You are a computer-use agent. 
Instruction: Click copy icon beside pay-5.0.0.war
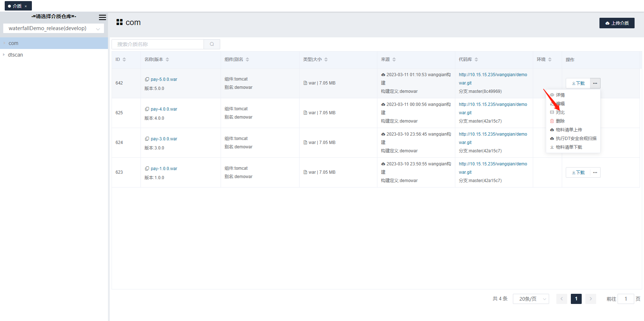(x=147, y=79)
